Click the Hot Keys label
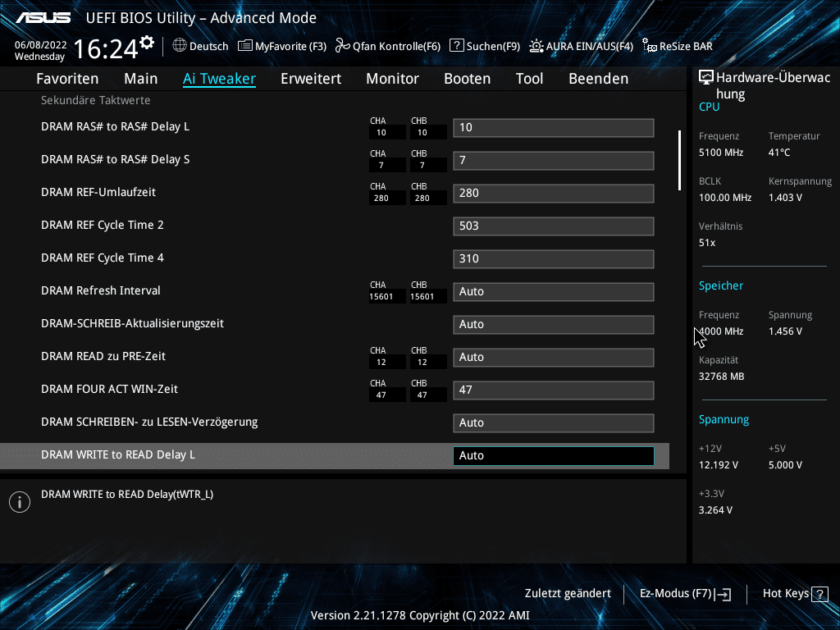840x630 pixels. click(x=786, y=594)
